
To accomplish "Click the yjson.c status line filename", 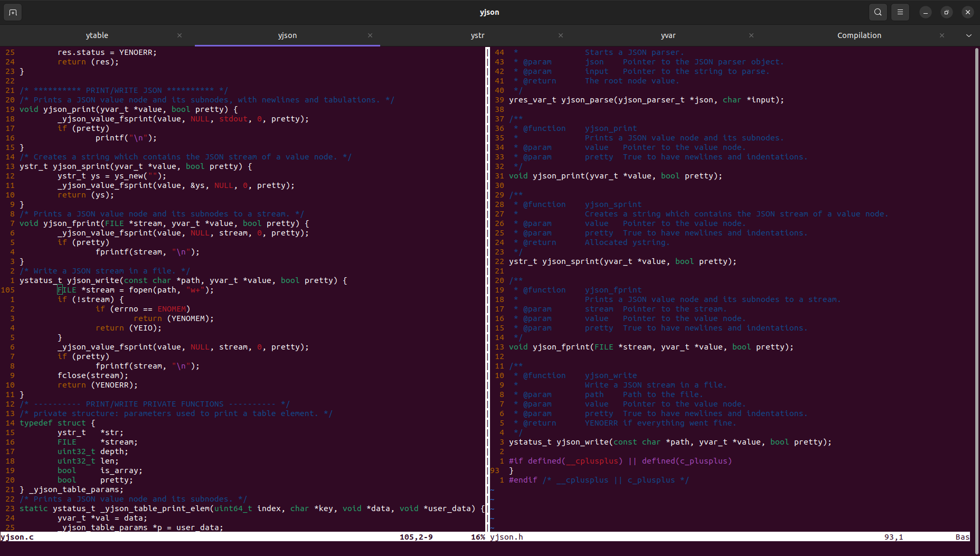I will (17, 537).
